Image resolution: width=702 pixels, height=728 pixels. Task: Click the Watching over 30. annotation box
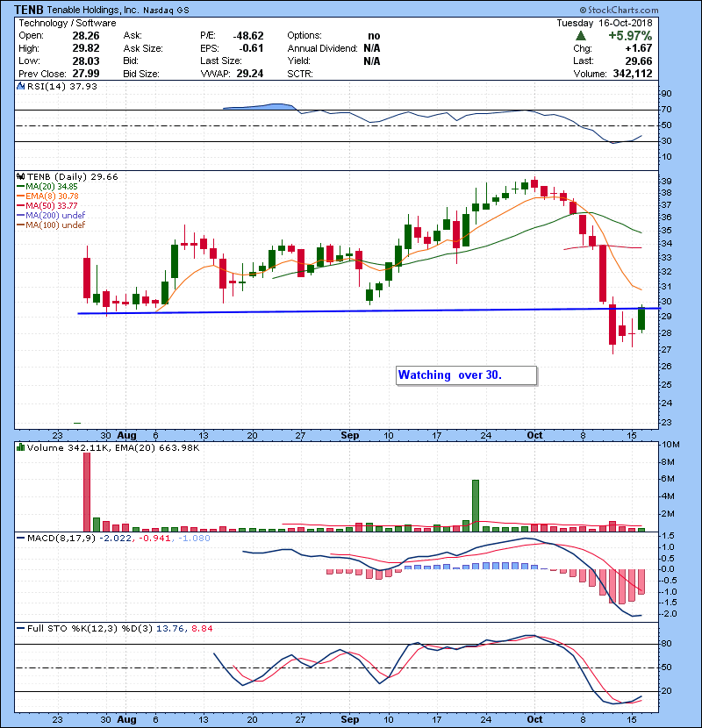[x=467, y=375]
